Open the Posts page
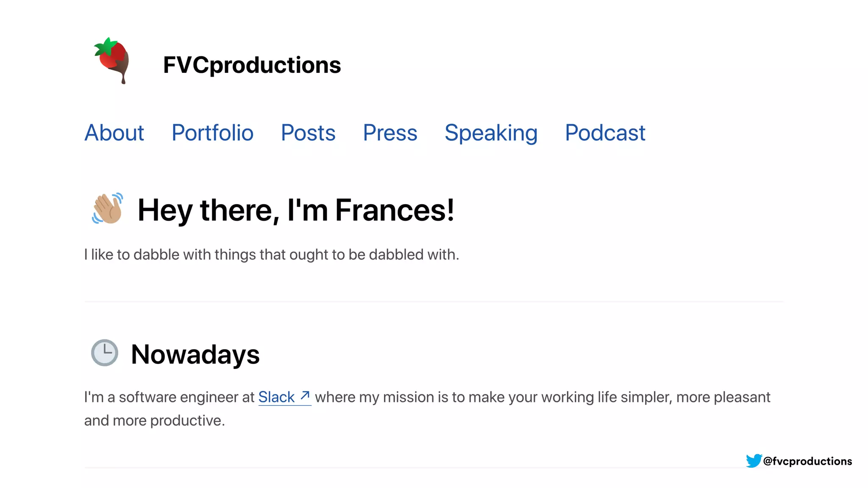This screenshot has height=488, width=868. [308, 133]
